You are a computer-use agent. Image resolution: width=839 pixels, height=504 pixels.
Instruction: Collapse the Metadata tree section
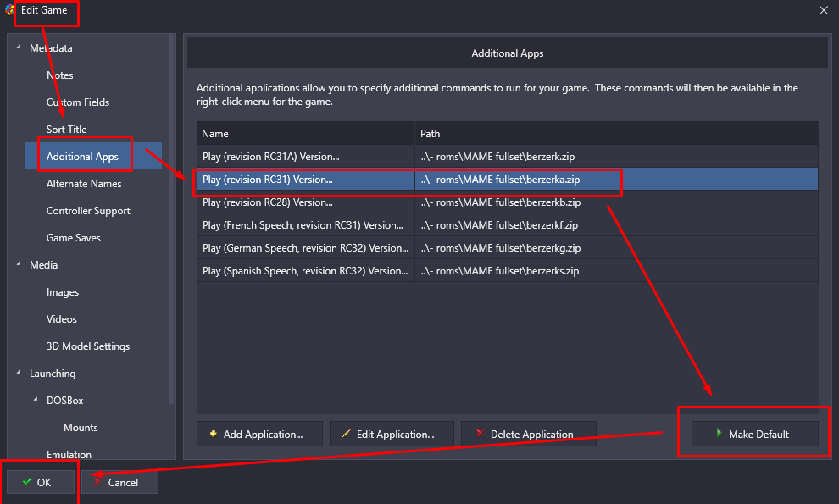19,47
